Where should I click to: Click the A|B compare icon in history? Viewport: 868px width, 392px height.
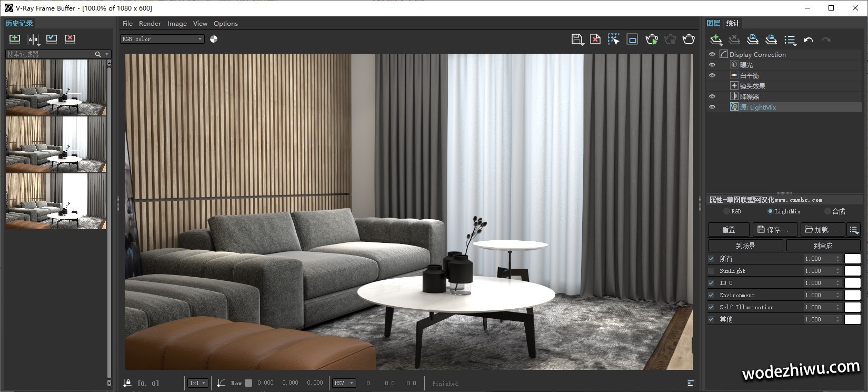(33, 40)
